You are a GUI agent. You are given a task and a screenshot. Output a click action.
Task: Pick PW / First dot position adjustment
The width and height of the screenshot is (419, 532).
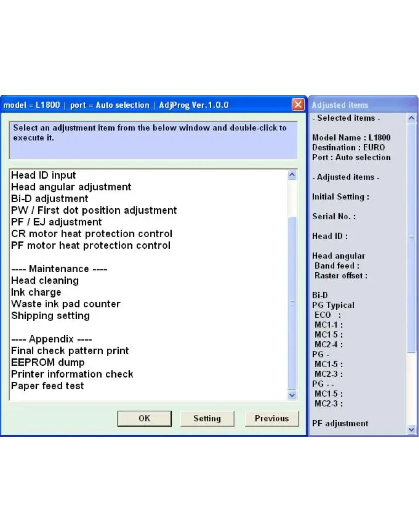pyautogui.click(x=94, y=210)
